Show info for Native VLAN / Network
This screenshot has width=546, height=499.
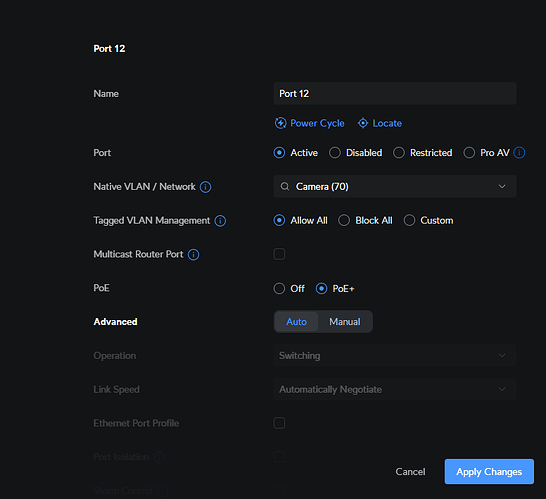(x=205, y=187)
